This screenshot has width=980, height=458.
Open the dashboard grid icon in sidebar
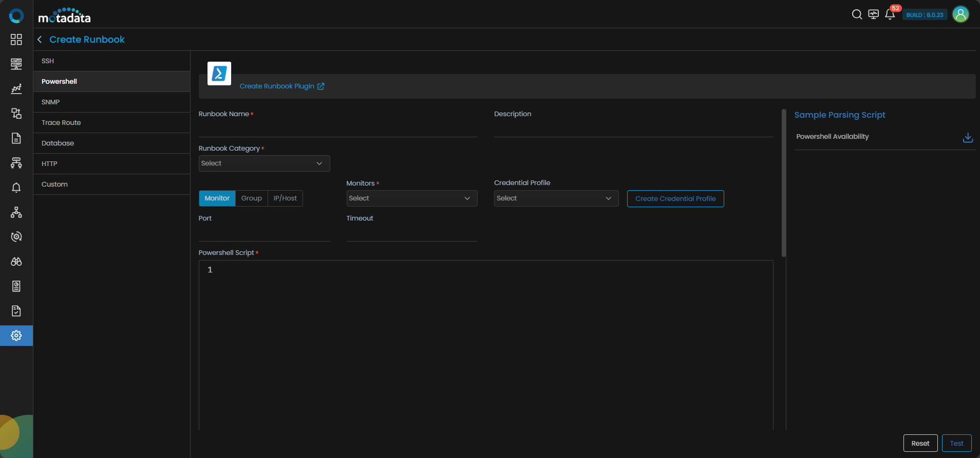tap(16, 40)
